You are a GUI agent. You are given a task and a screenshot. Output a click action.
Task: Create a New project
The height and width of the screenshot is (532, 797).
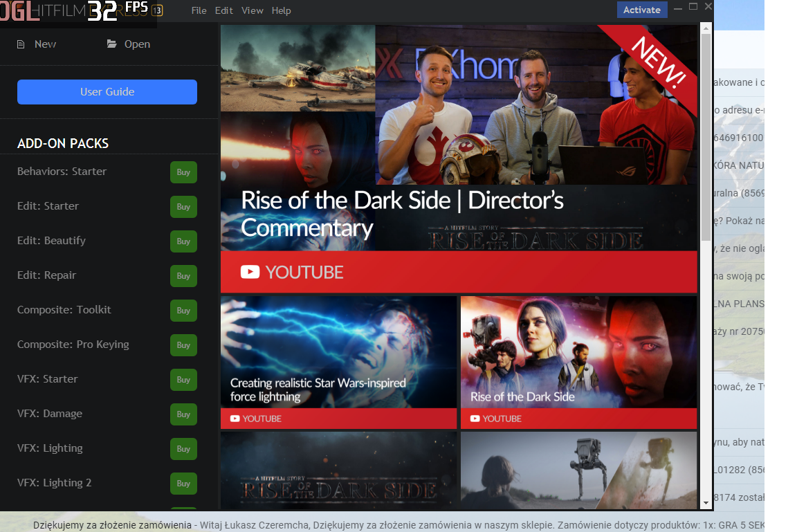(45, 44)
